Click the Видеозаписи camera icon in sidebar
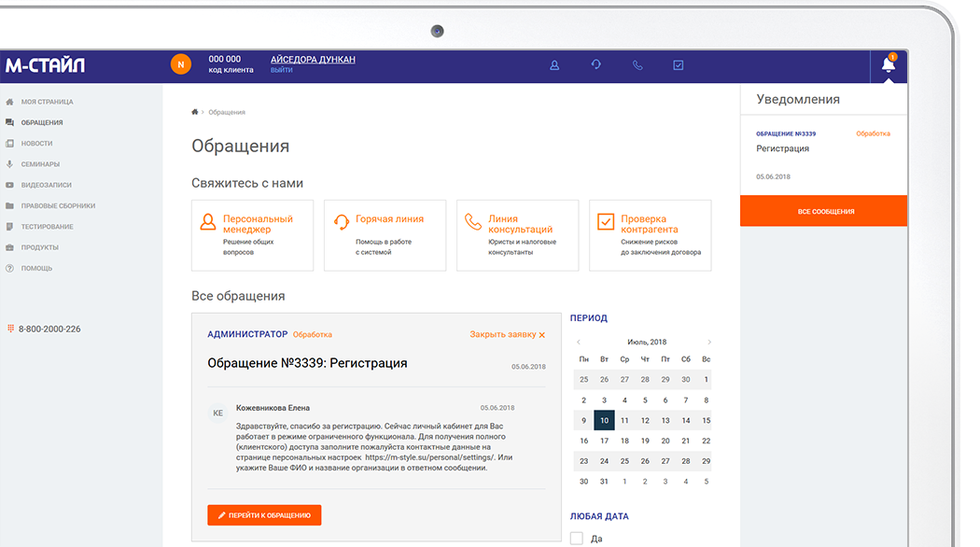Screen dimensions: 980x547 (x=9, y=185)
